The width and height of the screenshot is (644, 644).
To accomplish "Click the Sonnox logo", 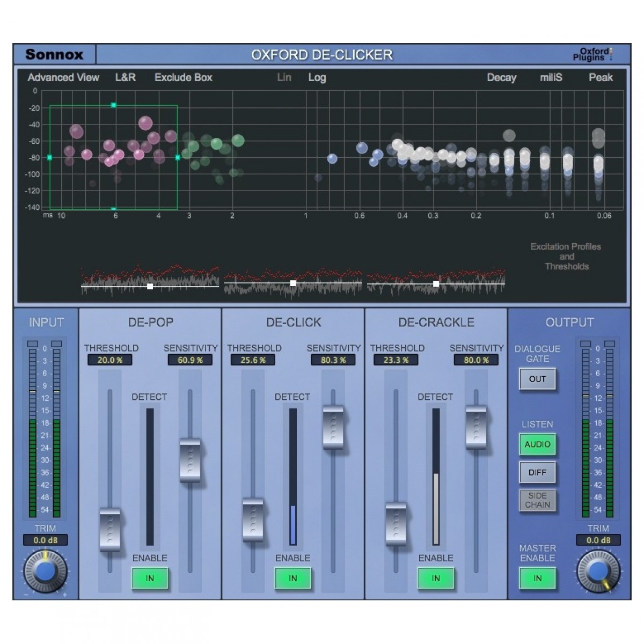I will [x=54, y=55].
